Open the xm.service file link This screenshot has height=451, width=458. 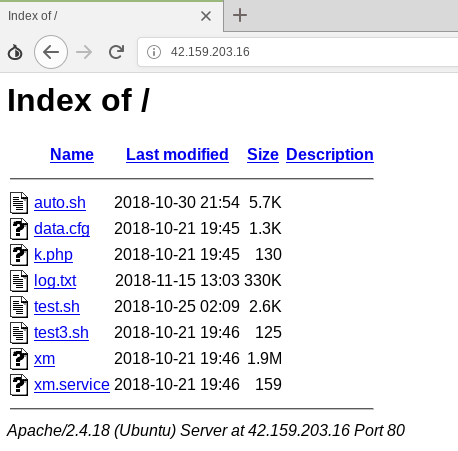72,384
